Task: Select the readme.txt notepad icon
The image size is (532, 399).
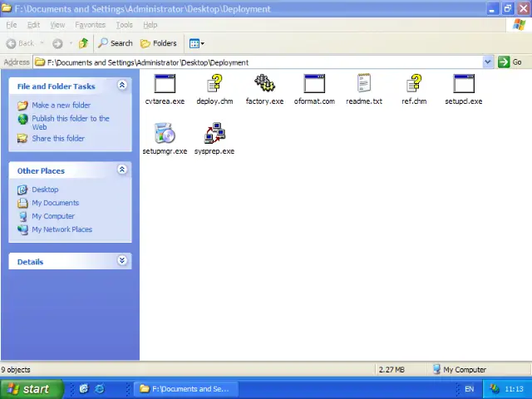Action: tap(364, 83)
